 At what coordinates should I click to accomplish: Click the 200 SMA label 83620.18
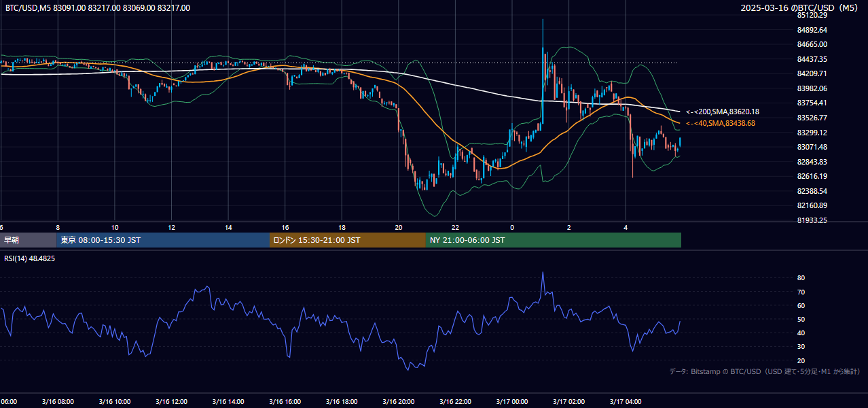point(723,112)
